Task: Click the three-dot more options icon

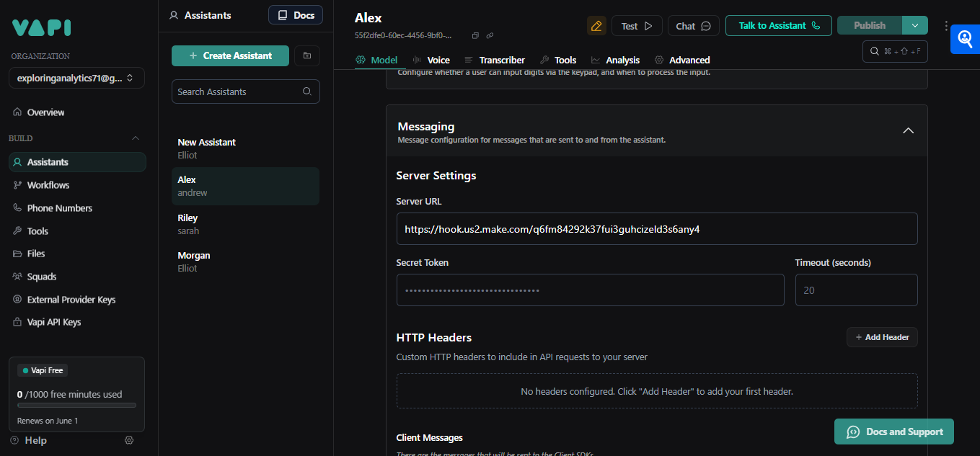Action: click(x=946, y=26)
